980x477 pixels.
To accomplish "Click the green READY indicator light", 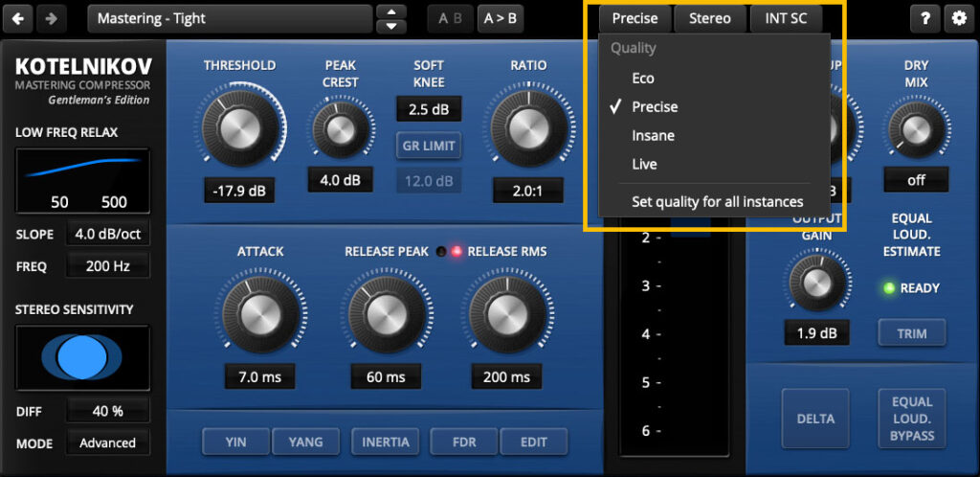I will pyautogui.click(x=888, y=288).
